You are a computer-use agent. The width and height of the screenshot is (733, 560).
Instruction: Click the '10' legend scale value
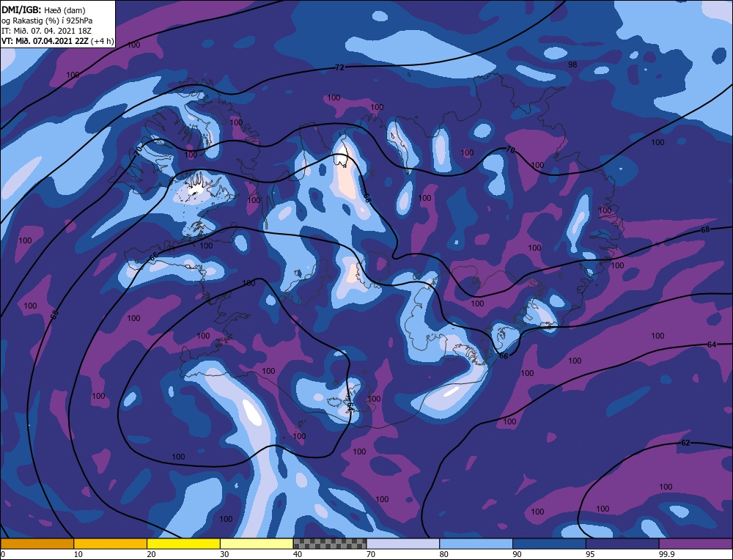(x=78, y=554)
